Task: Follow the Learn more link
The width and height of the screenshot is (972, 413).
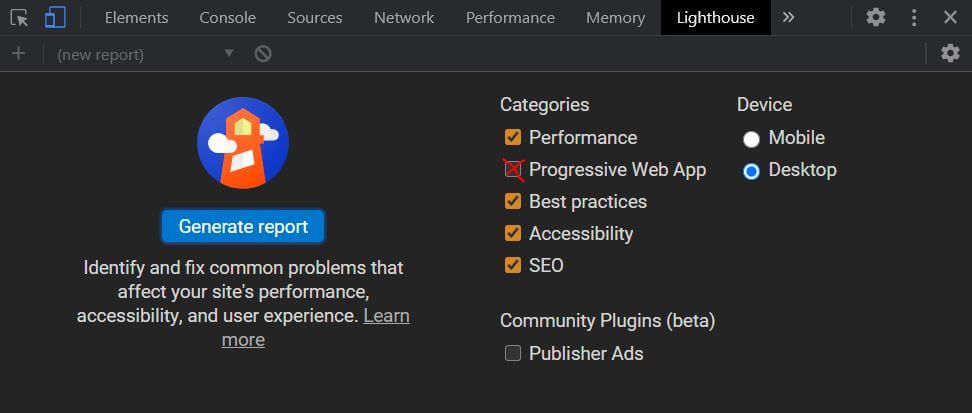Action: pos(316,327)
